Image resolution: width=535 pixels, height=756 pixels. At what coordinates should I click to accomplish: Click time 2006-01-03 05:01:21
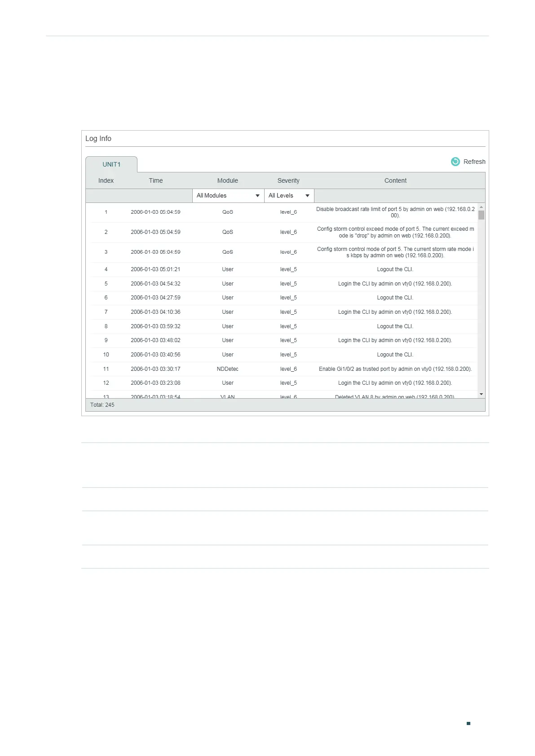point(155,269)
